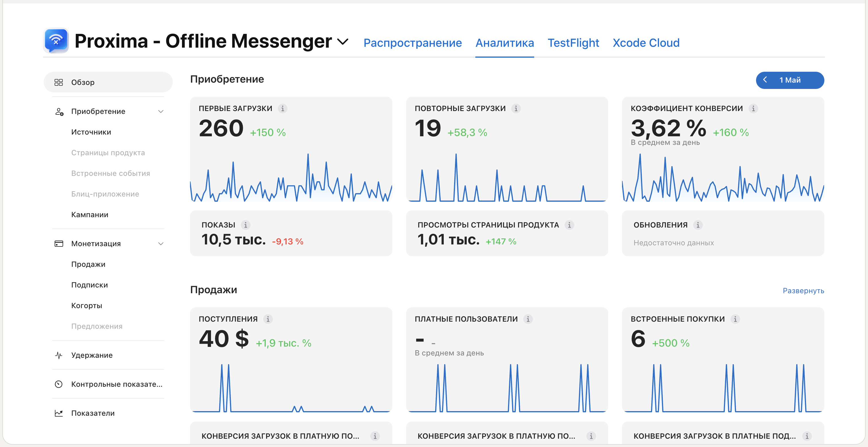Screen dimensions: 868x447
Task: Switch to the Распространение tab
Action: (412, 43)
